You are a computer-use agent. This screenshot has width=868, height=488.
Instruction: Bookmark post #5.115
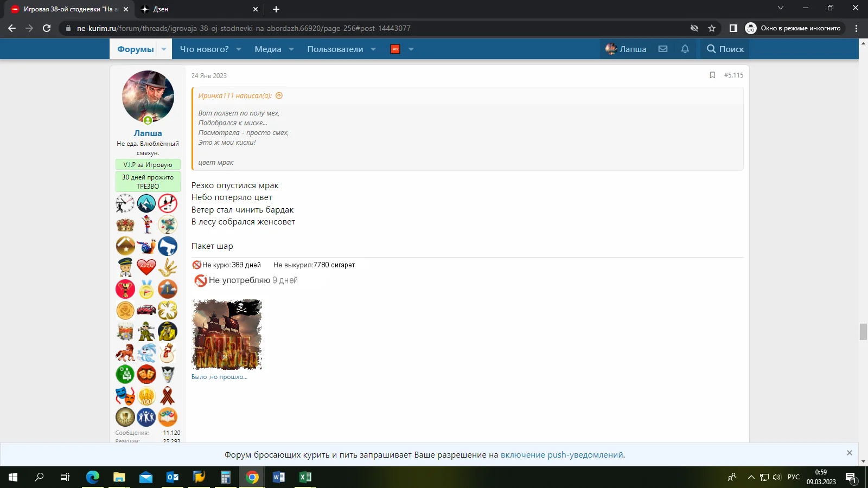coord(712,75)
